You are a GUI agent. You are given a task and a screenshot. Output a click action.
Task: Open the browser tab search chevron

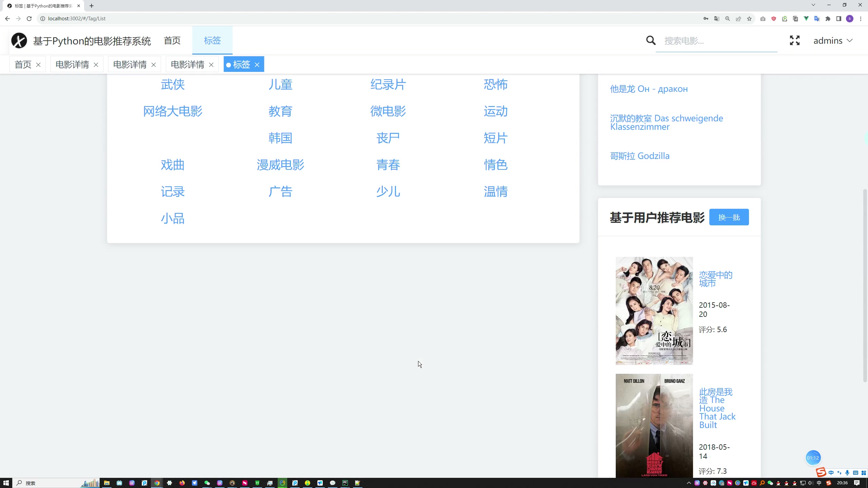click(813, 5)
